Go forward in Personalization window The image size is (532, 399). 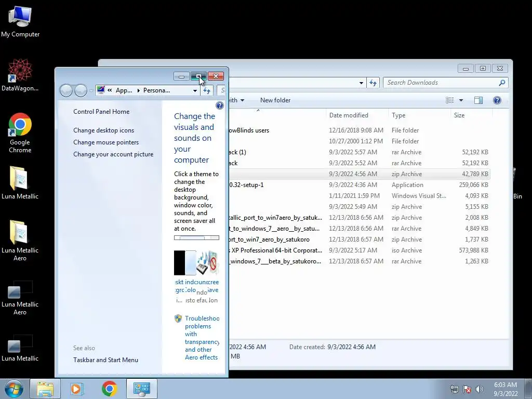pos(81,90)
